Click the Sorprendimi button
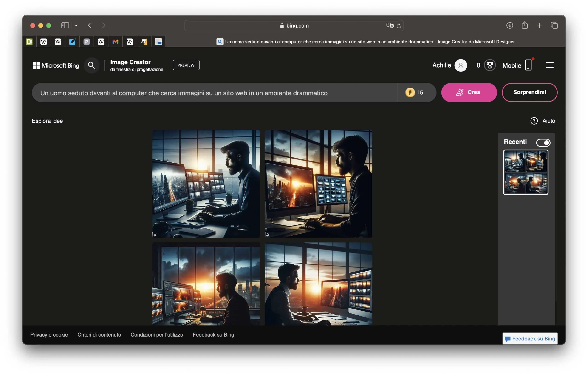This screenshot has width=588, height=374. coord(529,92)
